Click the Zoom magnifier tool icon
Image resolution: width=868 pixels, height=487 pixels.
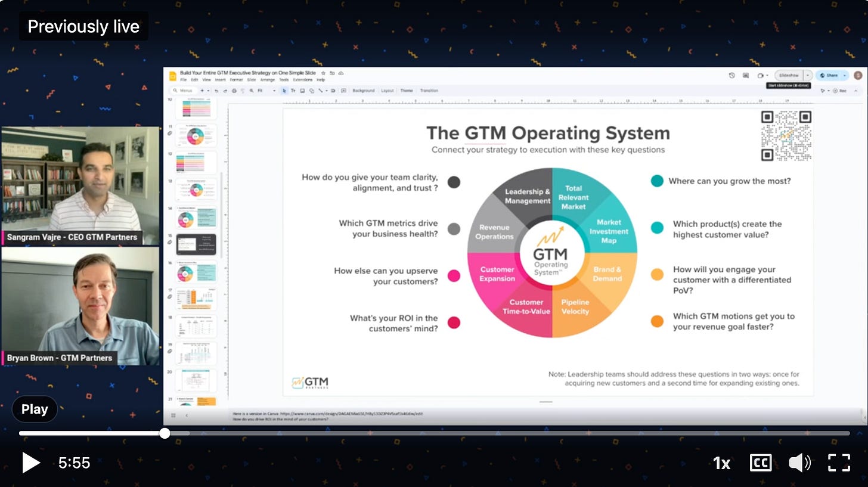coord(252,91)
